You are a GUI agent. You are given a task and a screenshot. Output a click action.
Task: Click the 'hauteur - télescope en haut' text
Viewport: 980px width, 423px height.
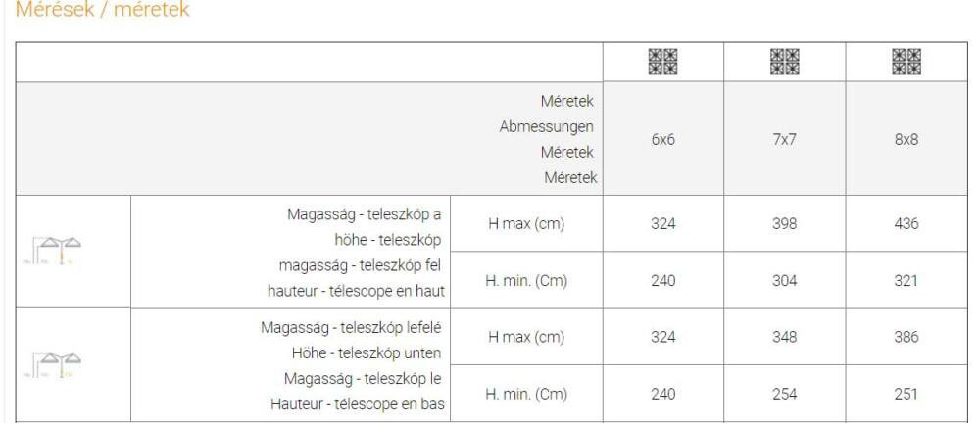pyautogui.click(x=357, y=291)
